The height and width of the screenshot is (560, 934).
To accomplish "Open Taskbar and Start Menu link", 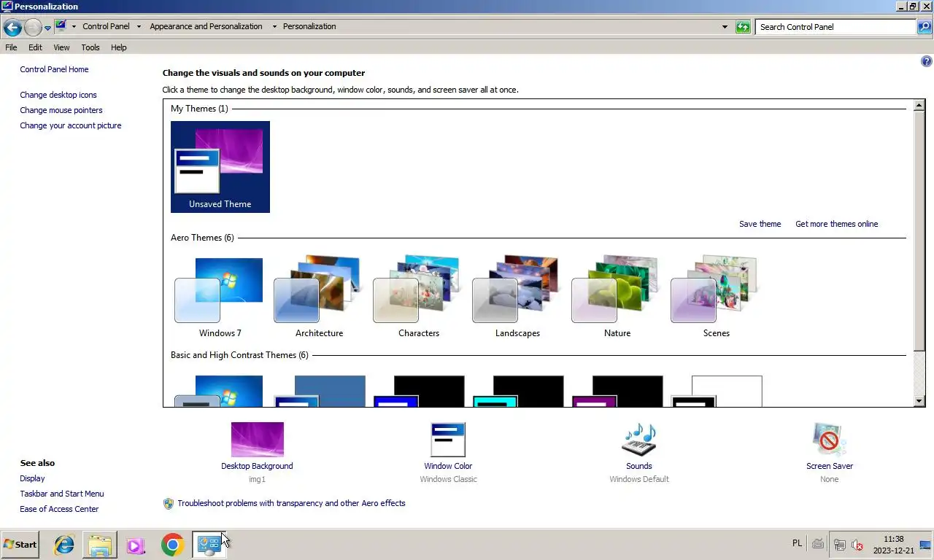I will coord(62,494).
